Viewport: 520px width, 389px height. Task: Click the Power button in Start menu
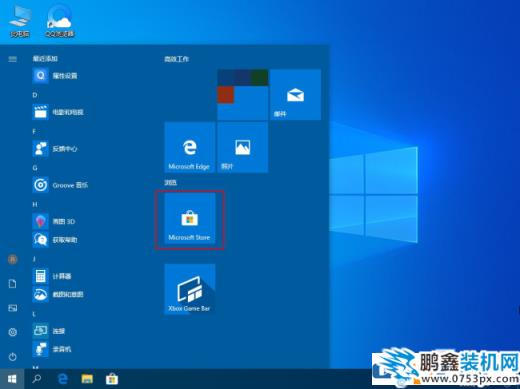[x=12, y=357]
